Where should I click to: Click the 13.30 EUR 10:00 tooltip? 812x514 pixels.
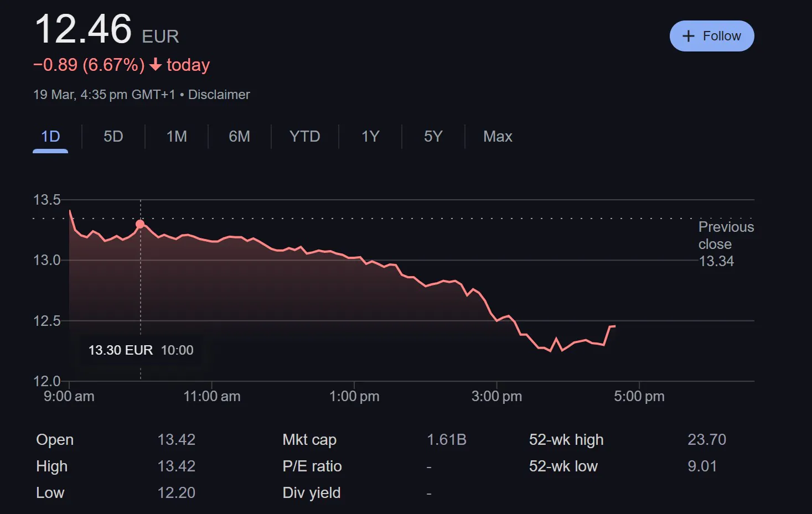click(141, 350)
